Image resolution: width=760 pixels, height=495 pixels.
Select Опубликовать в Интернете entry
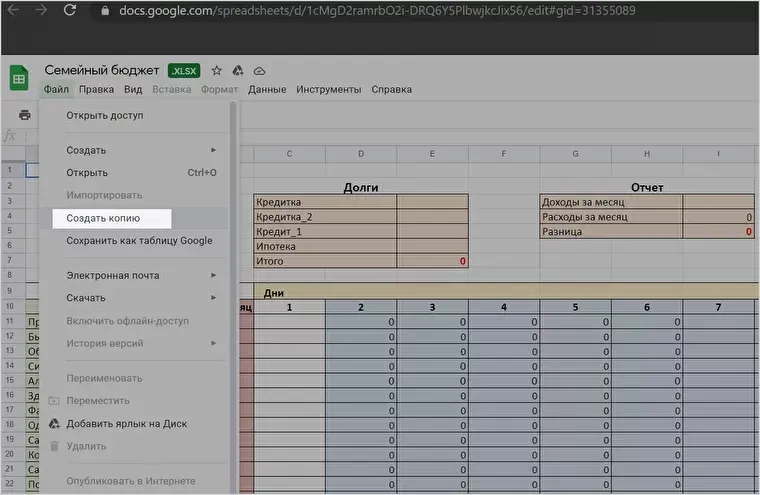pyautogui.click(x=134, y=481)
